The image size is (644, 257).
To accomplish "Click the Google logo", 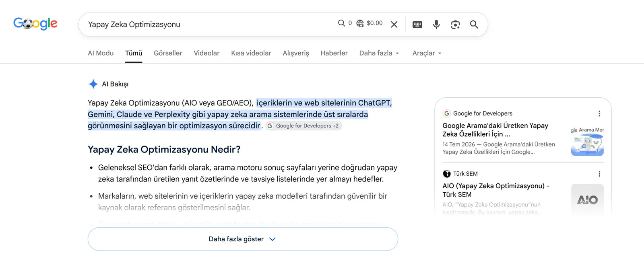I will (35, 24).
